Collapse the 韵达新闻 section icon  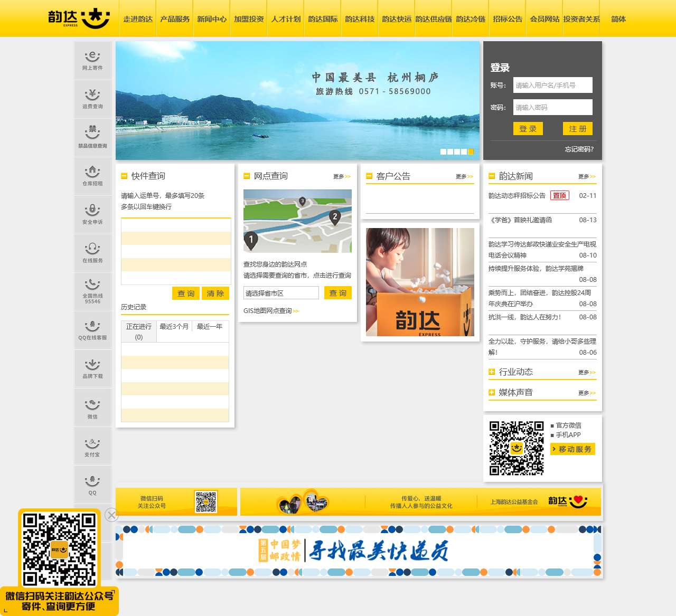pyautogui.click(x=492, y=176)
